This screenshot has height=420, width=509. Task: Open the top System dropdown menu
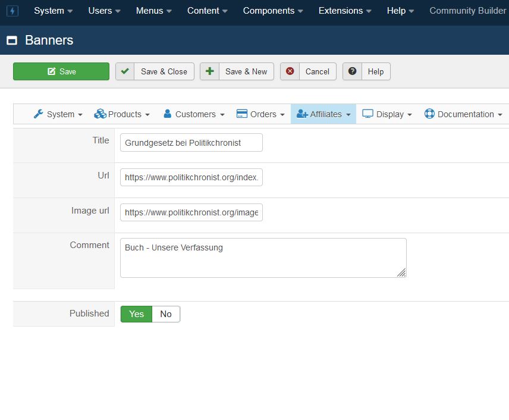pos(54,11)
